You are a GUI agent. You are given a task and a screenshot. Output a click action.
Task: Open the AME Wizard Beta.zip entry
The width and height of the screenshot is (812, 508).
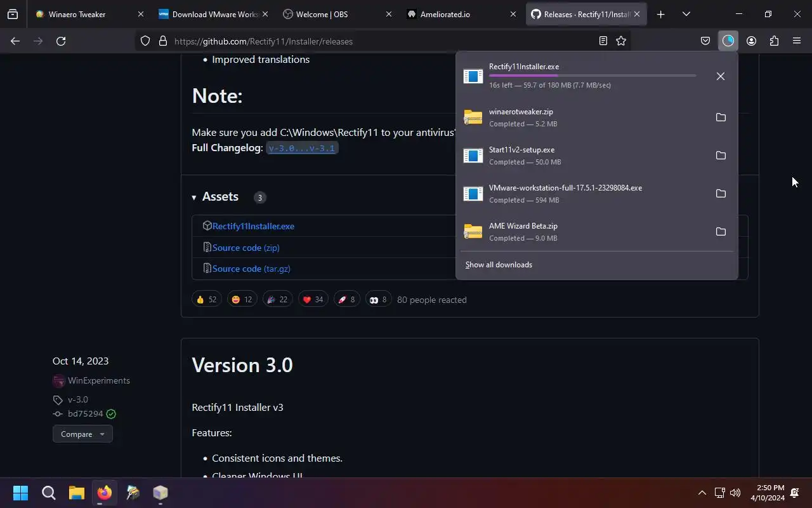[x=582, y=232]
